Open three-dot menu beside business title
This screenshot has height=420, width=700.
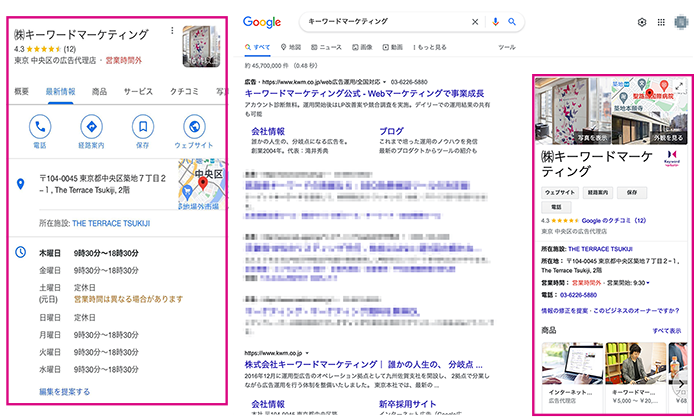click(x=172, y=30)
